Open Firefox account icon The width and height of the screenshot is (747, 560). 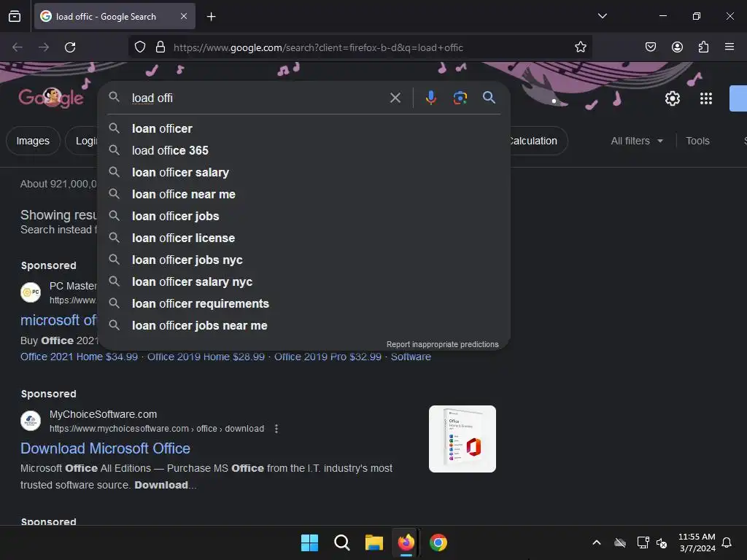click(x=677, y=47)
